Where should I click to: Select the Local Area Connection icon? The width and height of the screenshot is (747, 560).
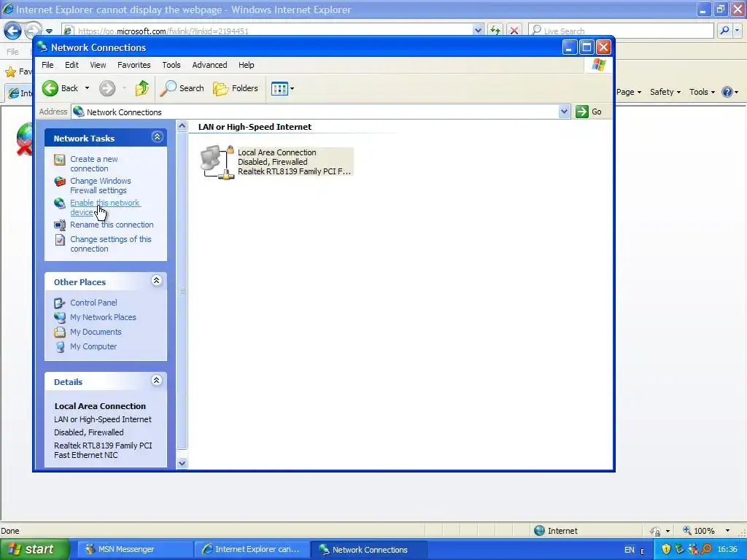coord(217,162)
